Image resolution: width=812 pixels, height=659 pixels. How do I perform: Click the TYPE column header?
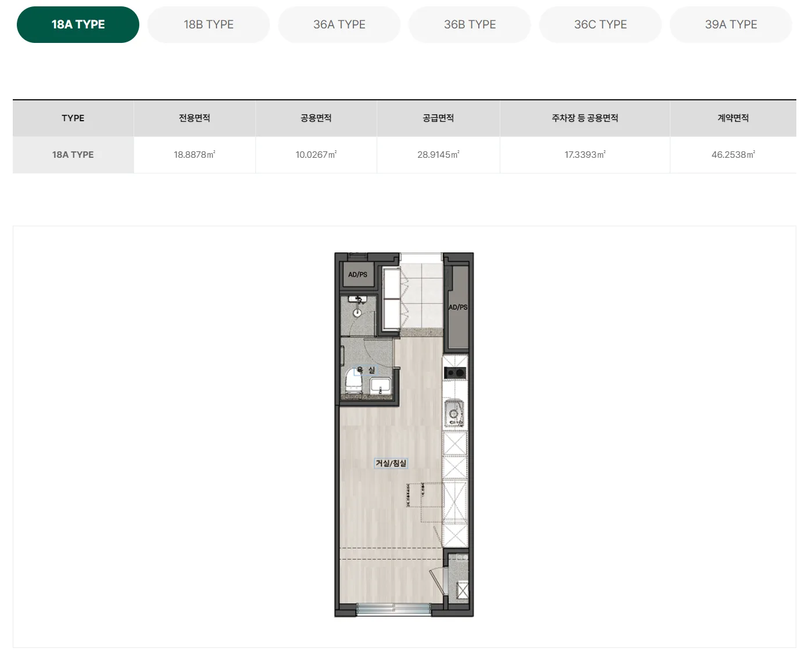[x=73, y=118]
